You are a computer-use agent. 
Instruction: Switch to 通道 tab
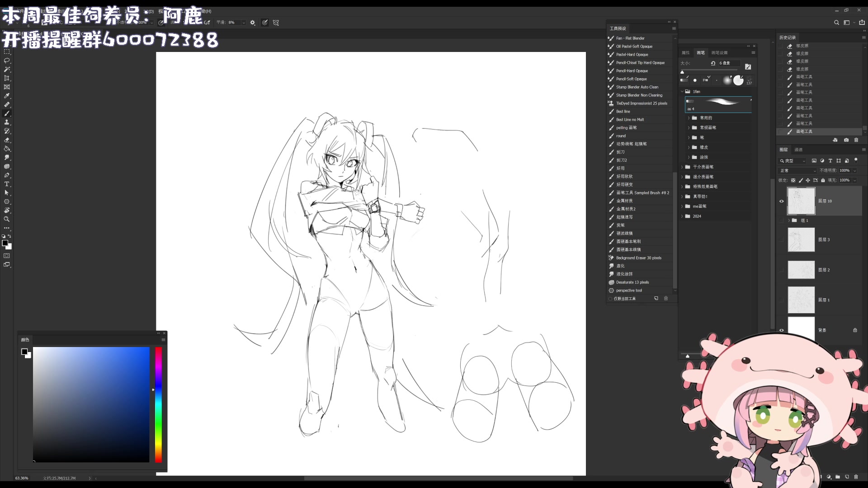click(798, 150)
